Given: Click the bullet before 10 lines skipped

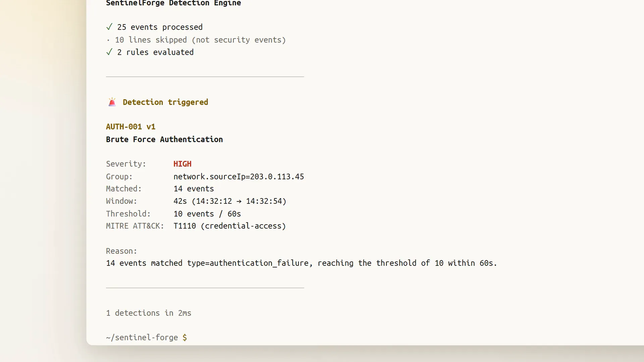Looking at the screenshot, I should tap(108, 40).
